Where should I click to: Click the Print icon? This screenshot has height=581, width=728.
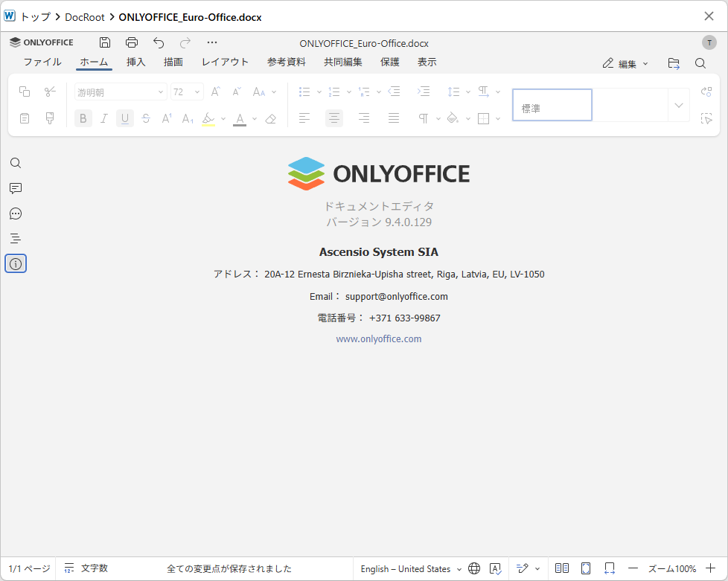pyautogui.click(x=132, y=42)
